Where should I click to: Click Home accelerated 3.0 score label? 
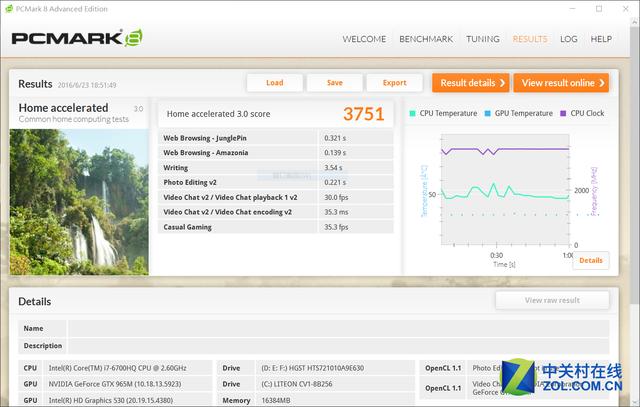point(218,114)
